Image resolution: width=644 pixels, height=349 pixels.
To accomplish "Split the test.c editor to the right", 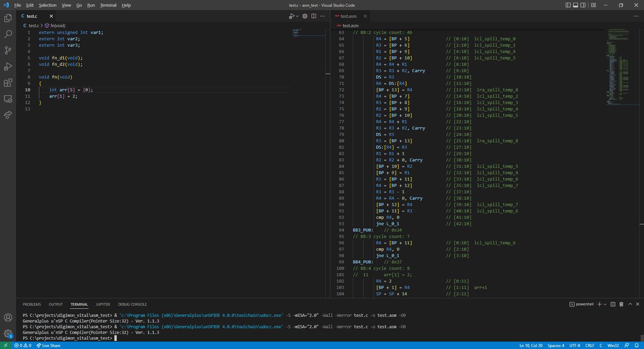I will (x=313, y=16).
